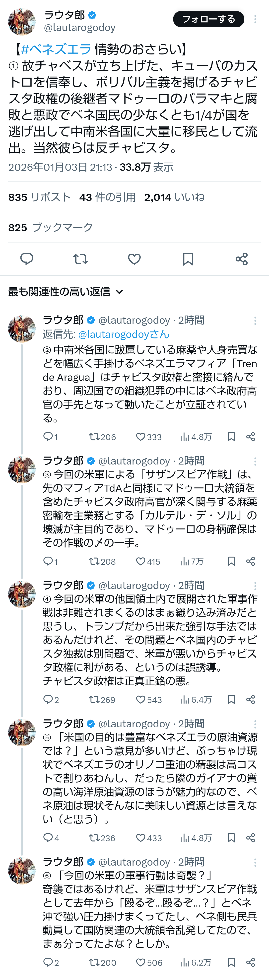Screen dimensions: 269x980
Task: Click the reply icon under the main post
Action: pyautogui.click(x=27, y=259)
